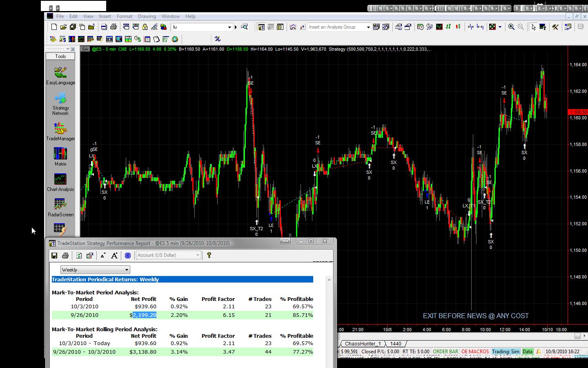
Task: Open Strategy Network from Tools sidebar
Action: (x=60, y=103)
